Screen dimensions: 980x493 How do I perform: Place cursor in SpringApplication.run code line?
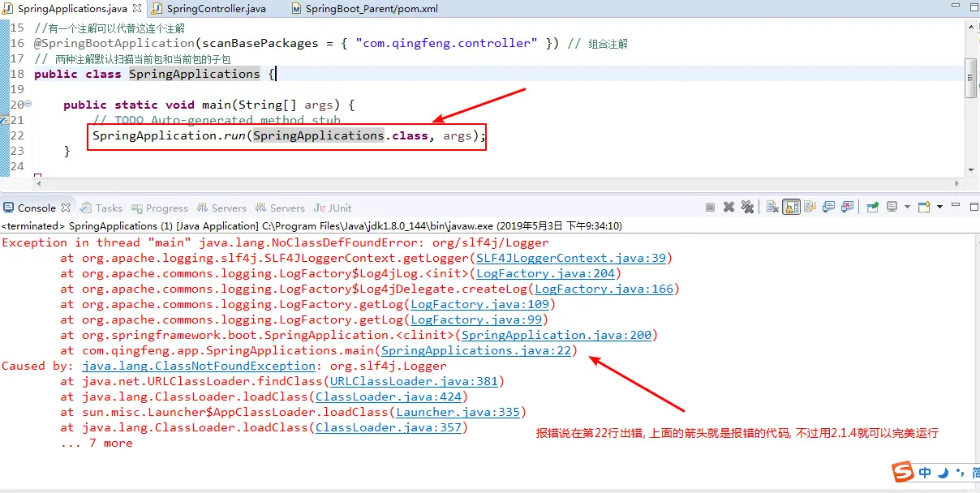(x=288, y=135)
